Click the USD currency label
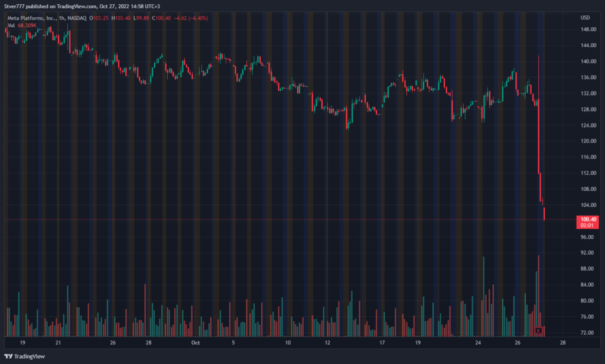605x364 pixels. [x=585, y=18]
